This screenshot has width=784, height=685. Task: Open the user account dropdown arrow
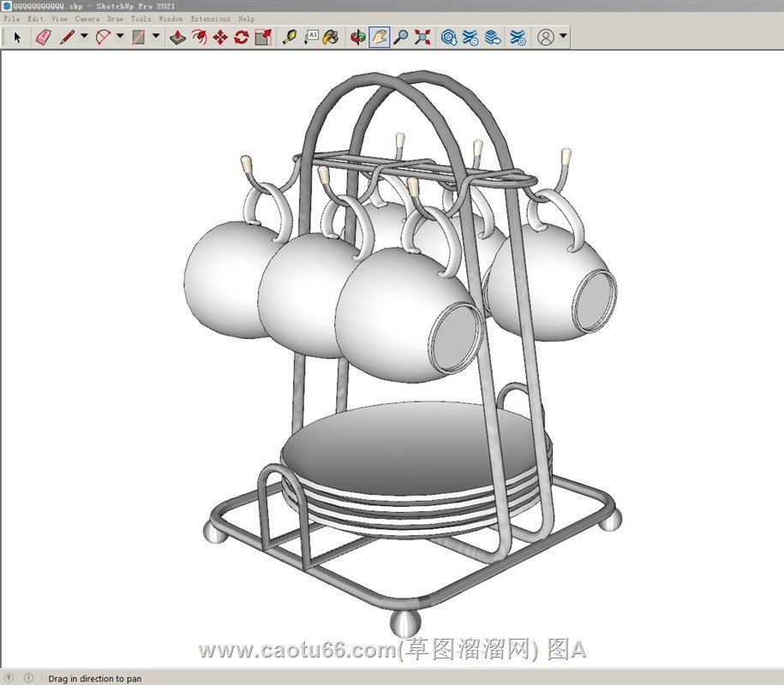coord(563,37)
